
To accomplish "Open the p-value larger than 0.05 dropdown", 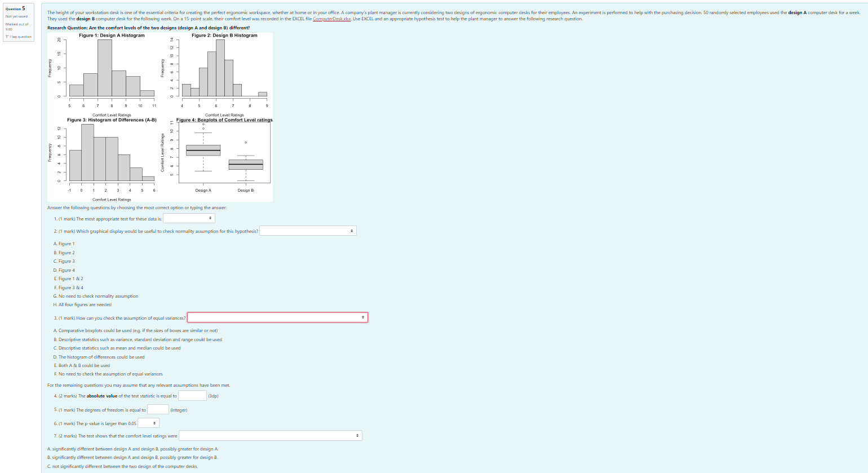I will click(x=148, y=423).
